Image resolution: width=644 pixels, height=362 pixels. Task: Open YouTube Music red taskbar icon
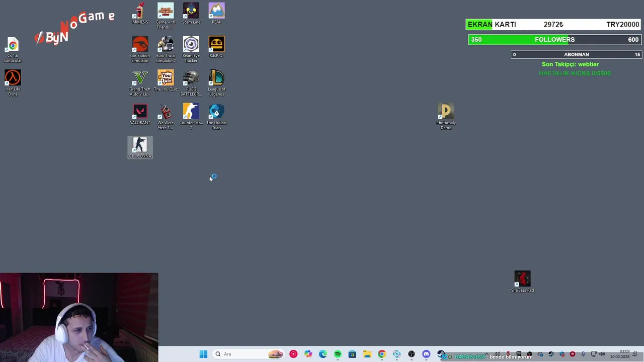pyautogui.click(x=293, y=354)
